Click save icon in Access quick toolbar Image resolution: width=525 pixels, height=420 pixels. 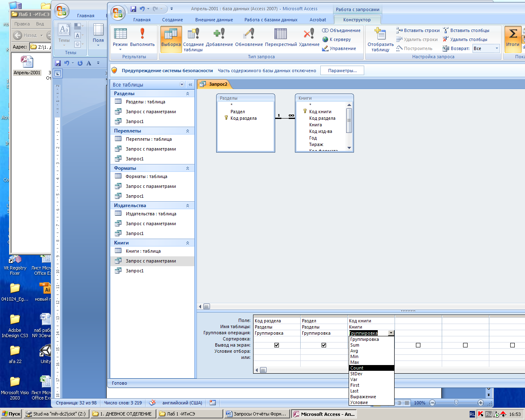[133, 9]
